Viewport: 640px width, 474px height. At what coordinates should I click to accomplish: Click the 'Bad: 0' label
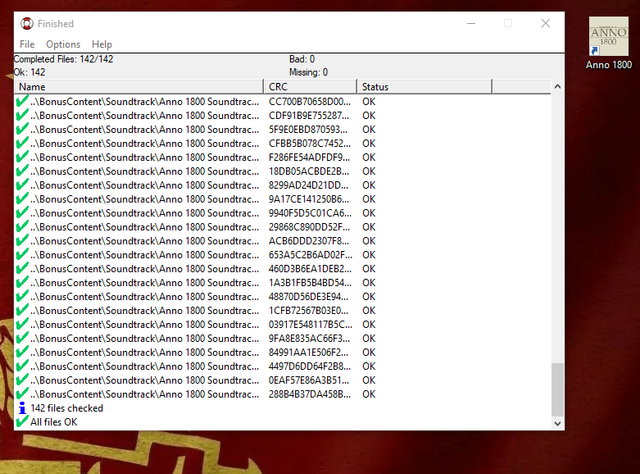coord(302,59)
